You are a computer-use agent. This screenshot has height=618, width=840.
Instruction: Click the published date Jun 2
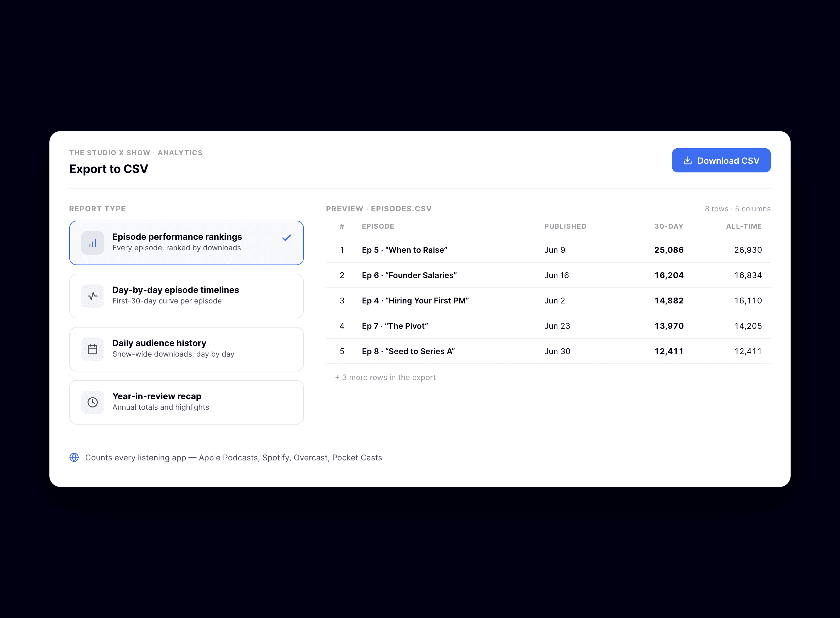[x=555, y=300]
